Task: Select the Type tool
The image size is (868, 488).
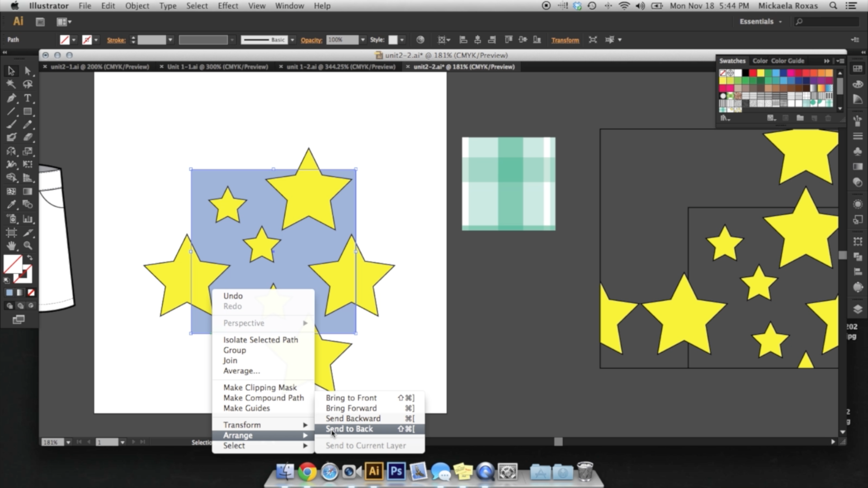Action: coord(27,98)
